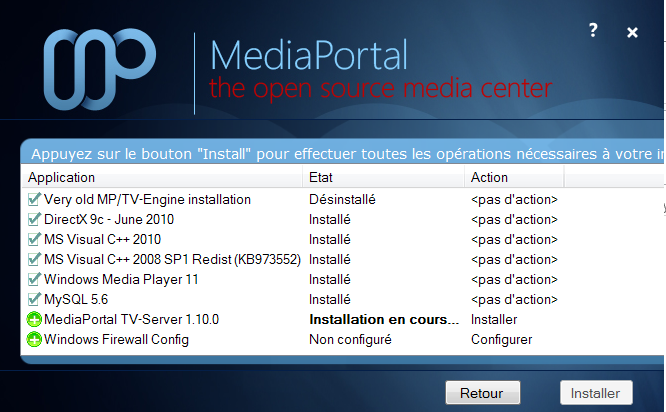This screenshot has height=412, width=666.
Task: Click green plus icon for Windows Firewall Config
Action: [x=34, y=339]
